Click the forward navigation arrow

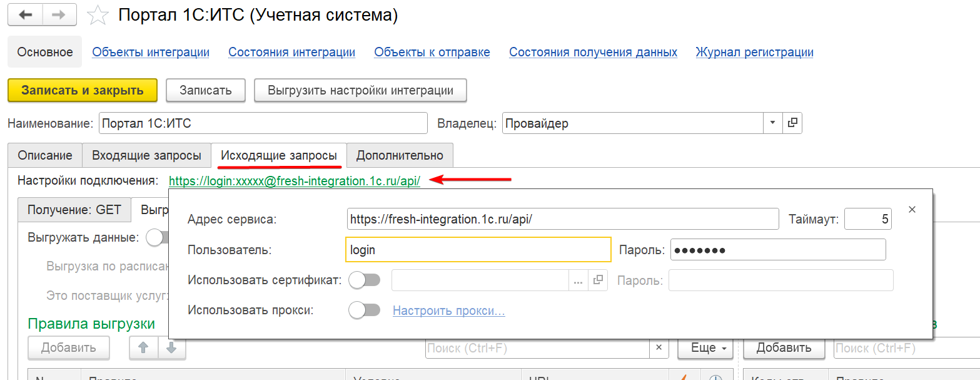point(58,15)
